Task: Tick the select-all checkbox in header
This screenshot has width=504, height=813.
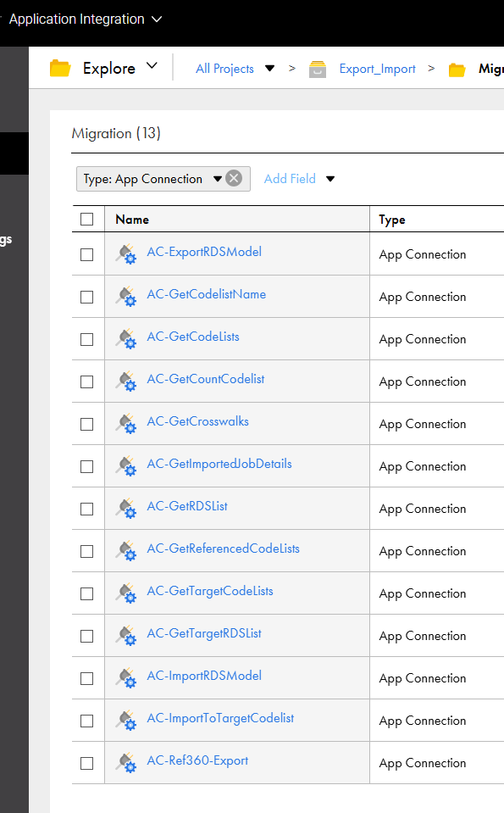Action: point(87,220)
